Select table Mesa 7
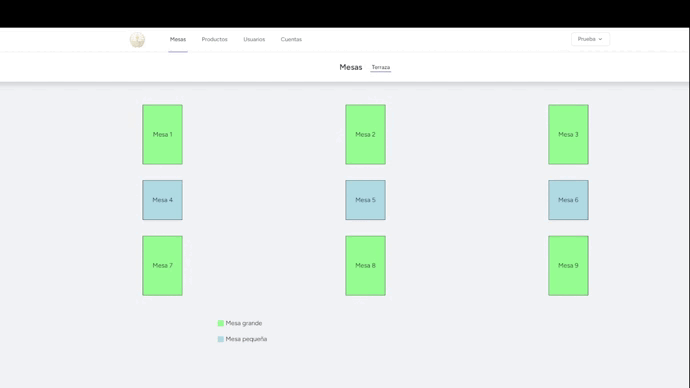 162,266
